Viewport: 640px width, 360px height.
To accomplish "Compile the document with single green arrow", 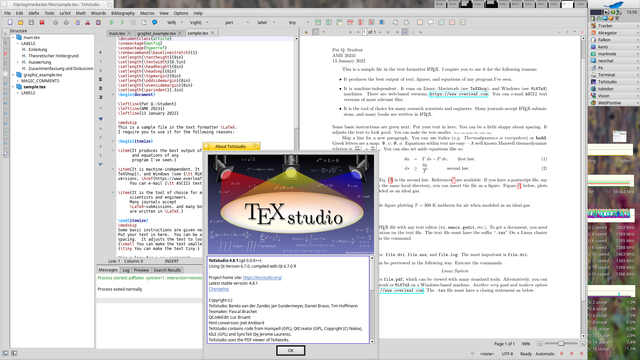I will 122,22.
